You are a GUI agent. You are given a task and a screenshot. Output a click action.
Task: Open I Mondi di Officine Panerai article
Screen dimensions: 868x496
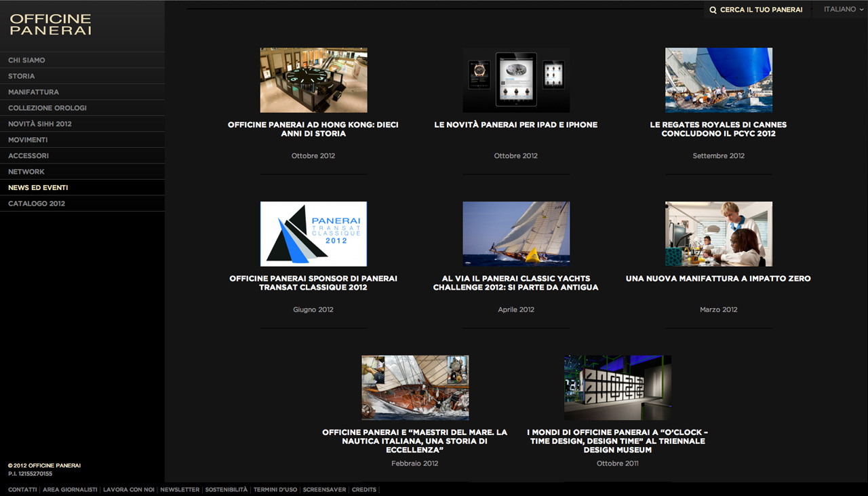[618, 441]
